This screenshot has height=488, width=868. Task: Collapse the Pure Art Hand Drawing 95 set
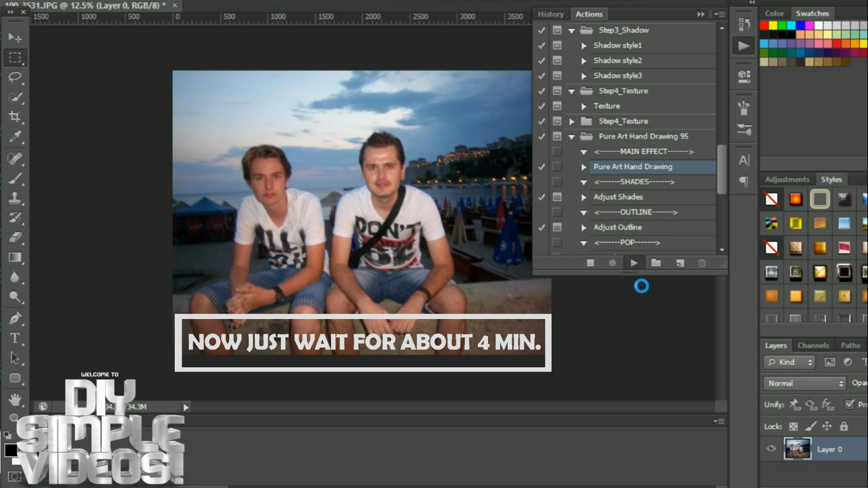(x=571, y=137)
